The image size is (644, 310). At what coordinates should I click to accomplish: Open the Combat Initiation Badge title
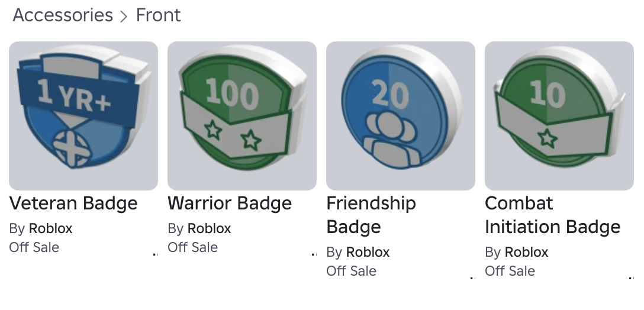pyautogui.click(x=552, y=215)
